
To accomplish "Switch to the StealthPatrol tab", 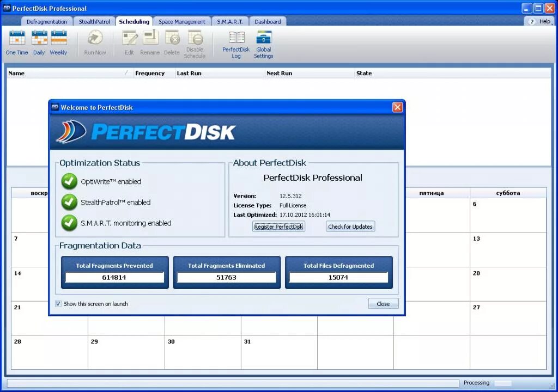I will [x=94, y=22].
